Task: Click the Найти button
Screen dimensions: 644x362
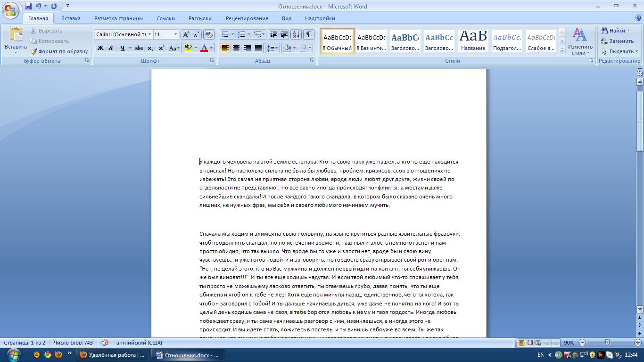Action: 615,31
